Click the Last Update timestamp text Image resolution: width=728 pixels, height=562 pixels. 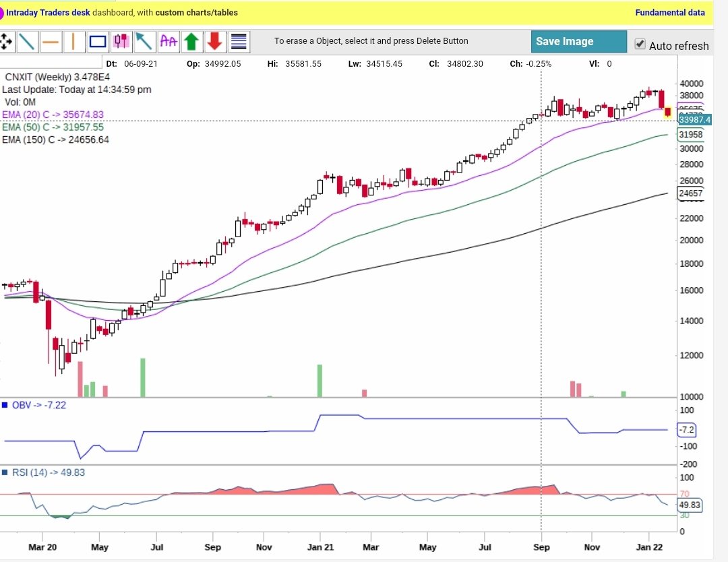click(77, 90)
